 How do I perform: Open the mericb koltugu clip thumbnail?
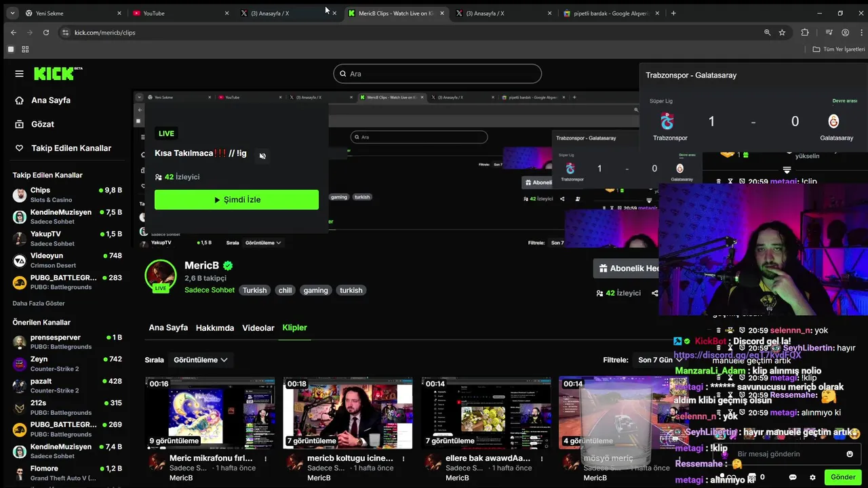348,413
